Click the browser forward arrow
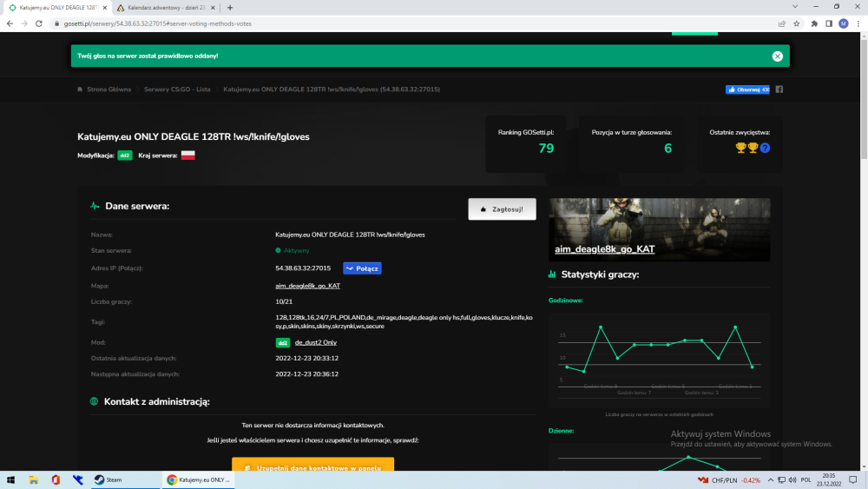 [x=24, y=23]
